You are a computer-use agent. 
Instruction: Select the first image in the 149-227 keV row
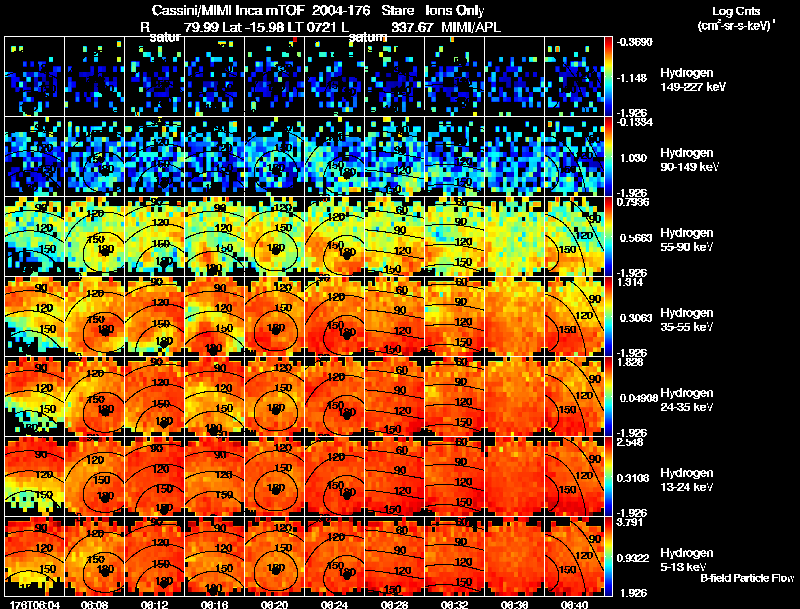pyautogui.click(x=34, y=77)
